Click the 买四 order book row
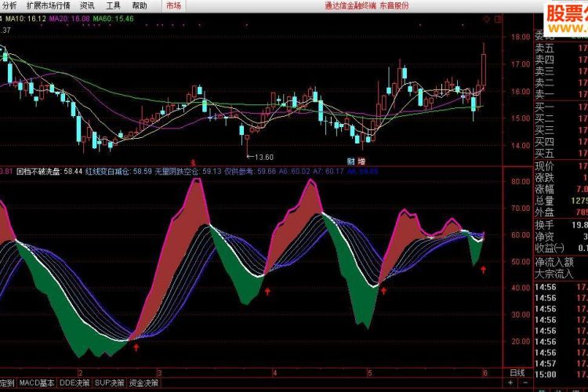 click(x=561, y=142)
